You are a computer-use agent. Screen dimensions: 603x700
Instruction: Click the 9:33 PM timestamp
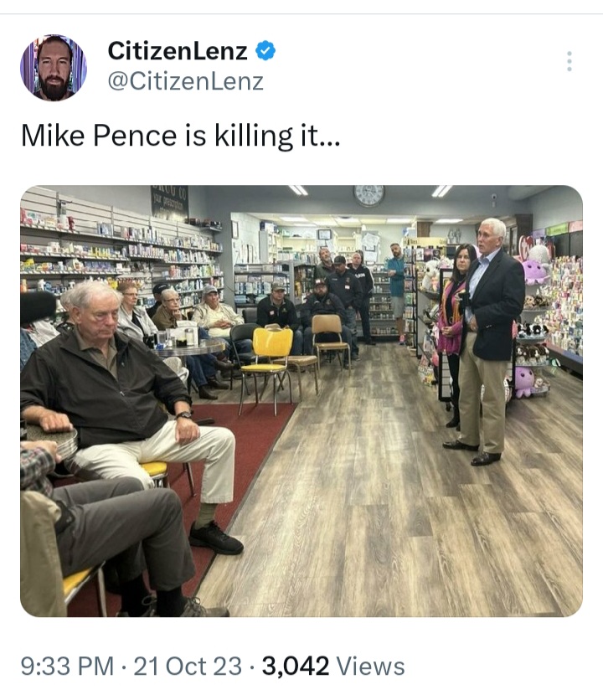click(x=67, y=666)
